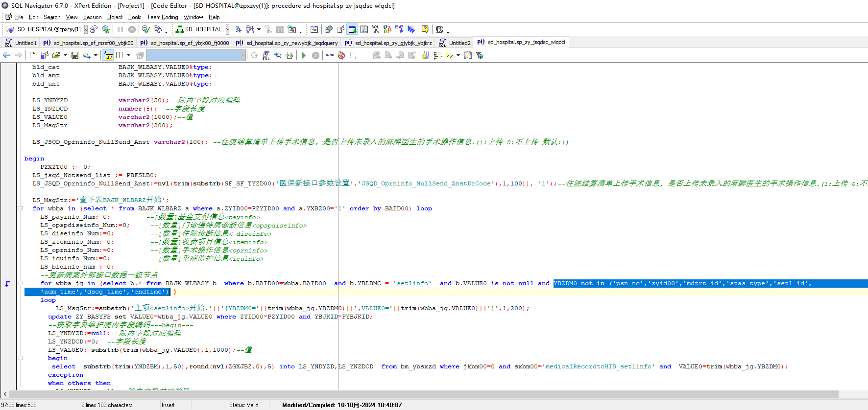Click the SQL script icon beside refresh
Image resolution: width=868 pixels, height=410 pixels.
[266, 55]
